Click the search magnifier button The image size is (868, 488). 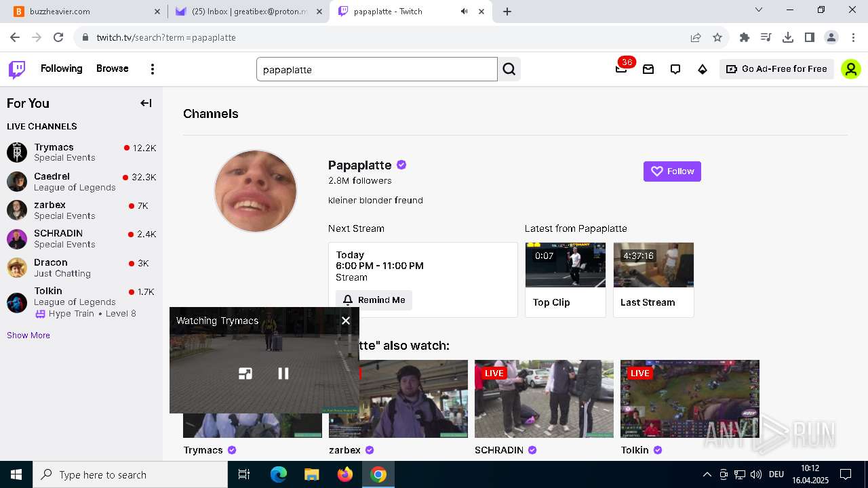509,69
